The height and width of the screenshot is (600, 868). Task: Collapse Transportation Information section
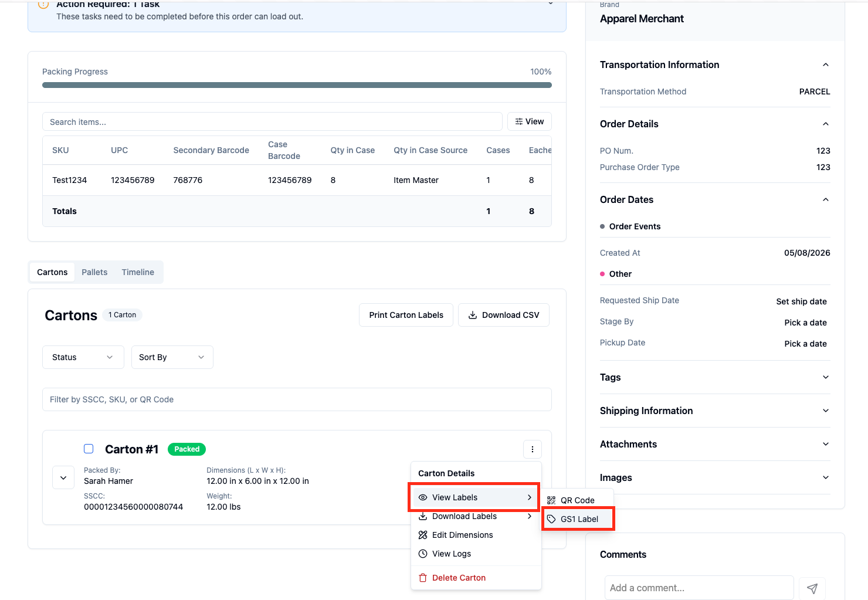pyautogui.click(x=826, y=65)
